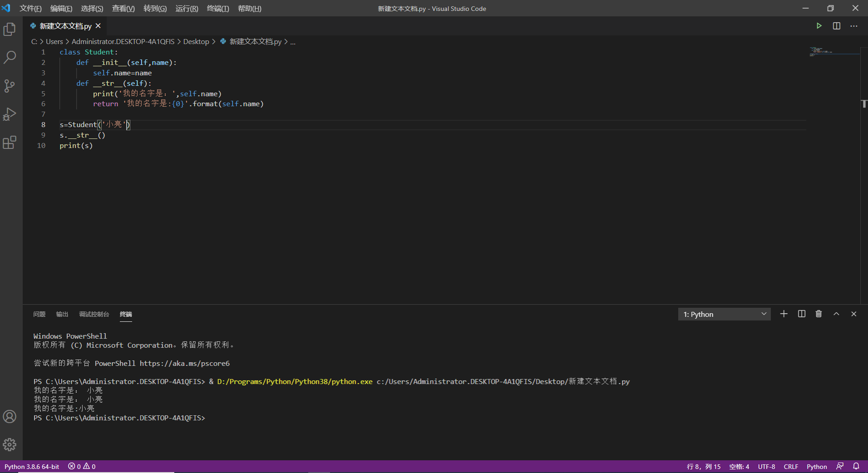The image size is (868, 473).
Task: Click line number 5 in the gutter
Action: [43, 94]
